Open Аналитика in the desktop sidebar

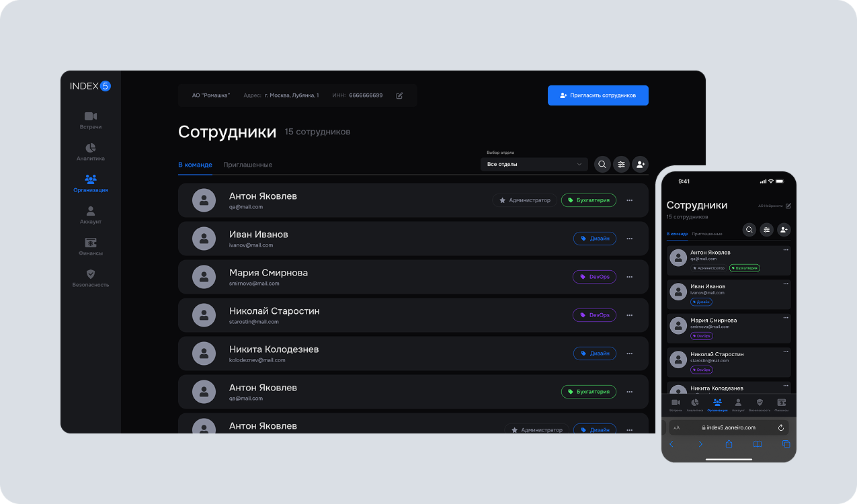click(91, 152)
